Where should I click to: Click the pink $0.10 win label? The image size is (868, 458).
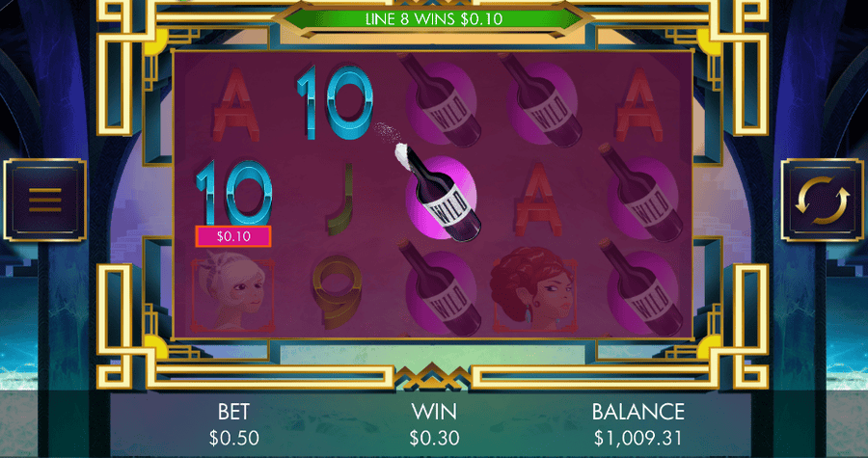[x=233, y=236]
